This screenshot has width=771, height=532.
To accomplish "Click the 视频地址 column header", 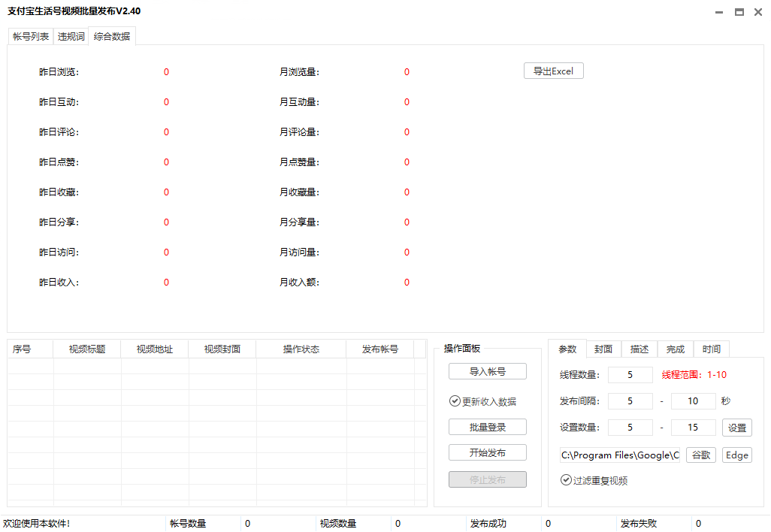I will pyautogui.click(x=154, y=349).
